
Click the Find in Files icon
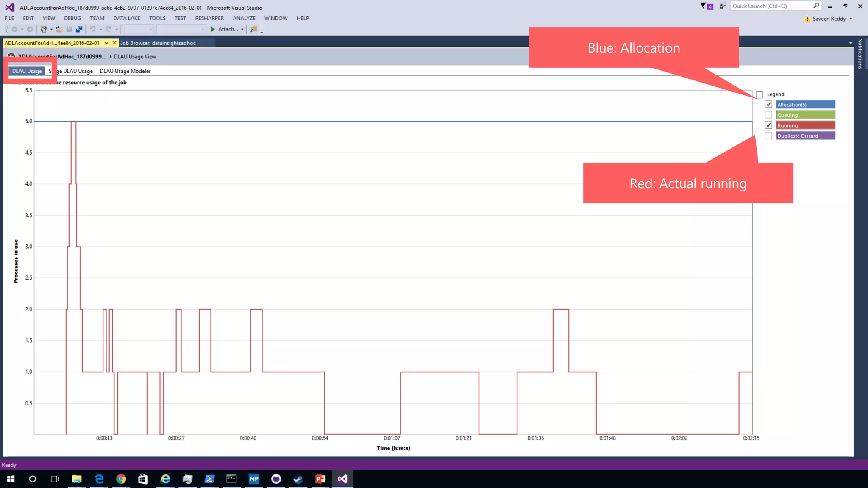click(253, 29)
